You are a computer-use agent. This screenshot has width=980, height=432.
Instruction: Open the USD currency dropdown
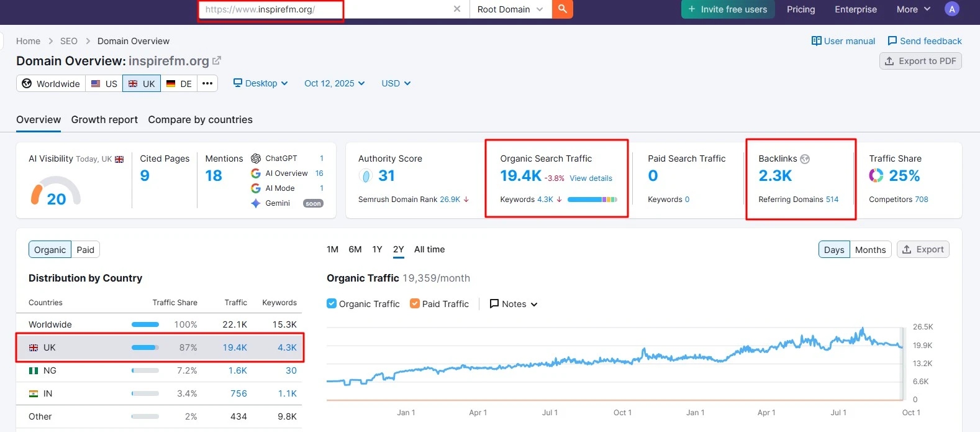coord(396,83)
